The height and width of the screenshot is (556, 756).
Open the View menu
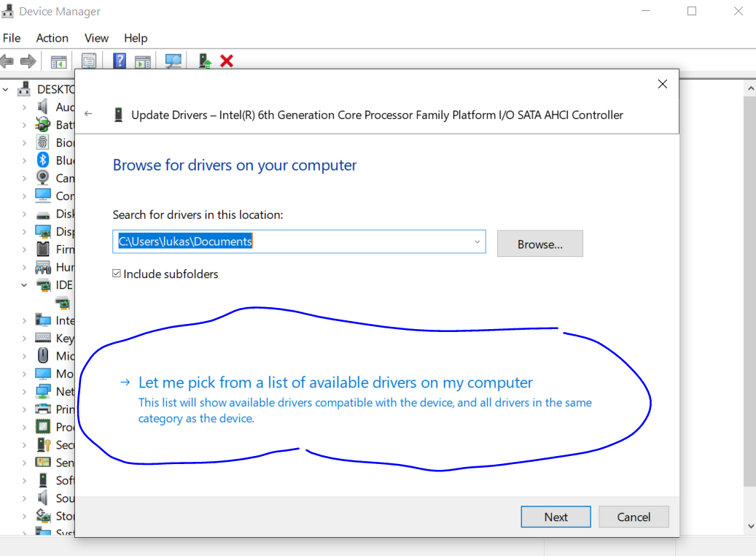96,38
